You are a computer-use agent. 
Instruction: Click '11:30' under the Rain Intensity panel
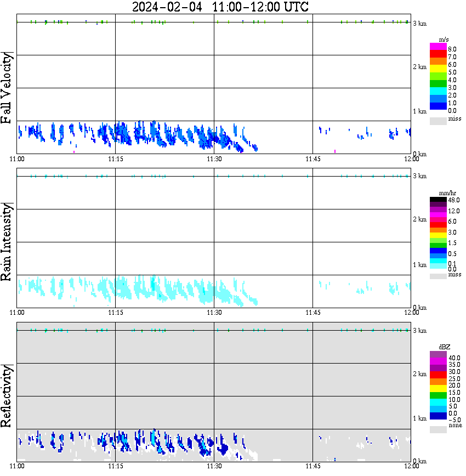pyautogui.click(x=214, y=313)
